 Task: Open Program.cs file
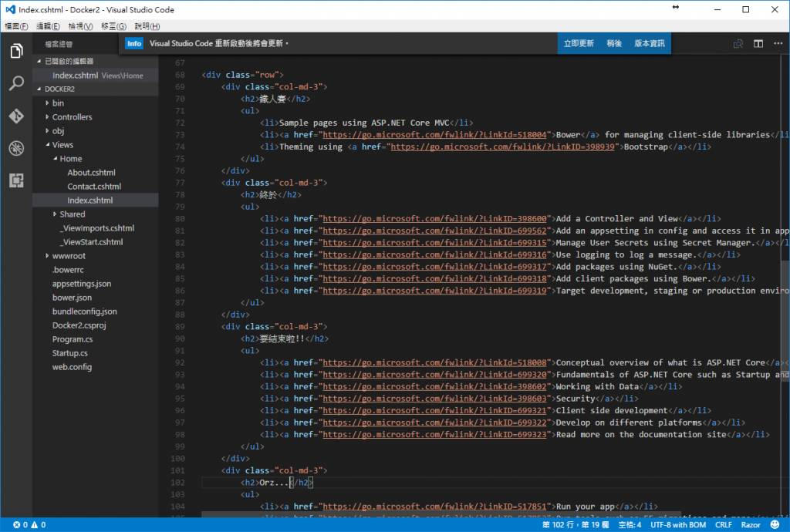73,339
